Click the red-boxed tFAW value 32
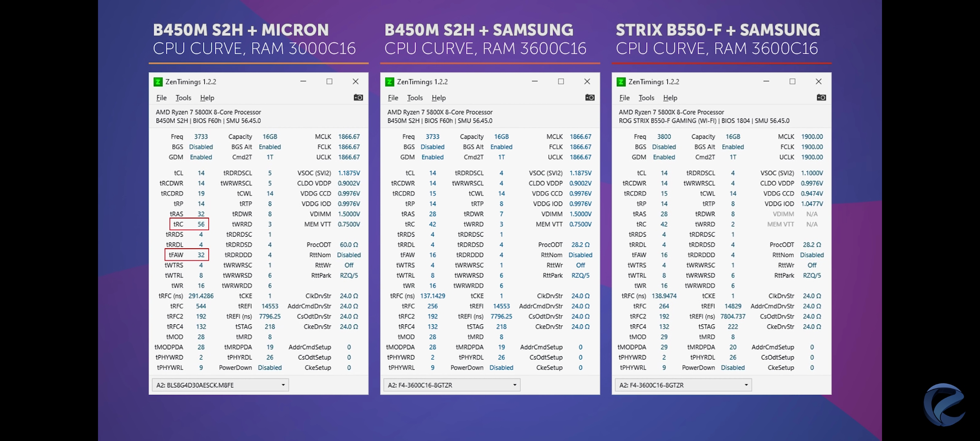Screen dimensions: 980x441 tap(201, 255)
